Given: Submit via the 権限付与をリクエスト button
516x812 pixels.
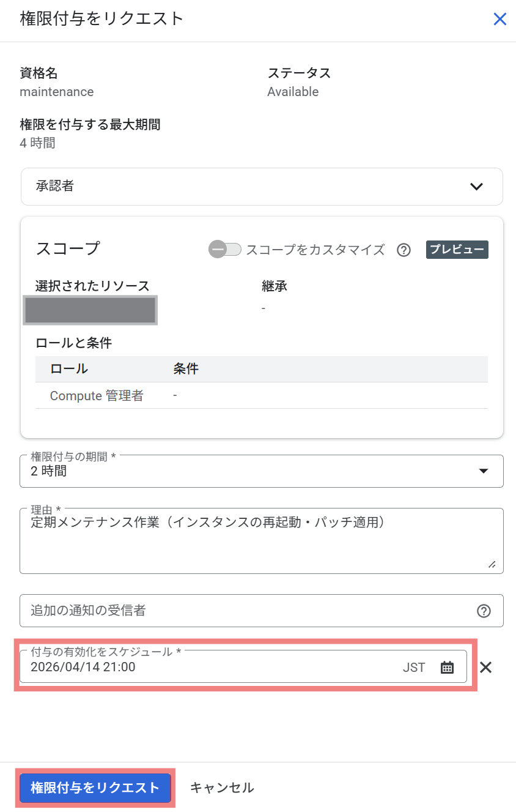Looking at the screenshot, I should pyautogui.click(x=95, y=788).
